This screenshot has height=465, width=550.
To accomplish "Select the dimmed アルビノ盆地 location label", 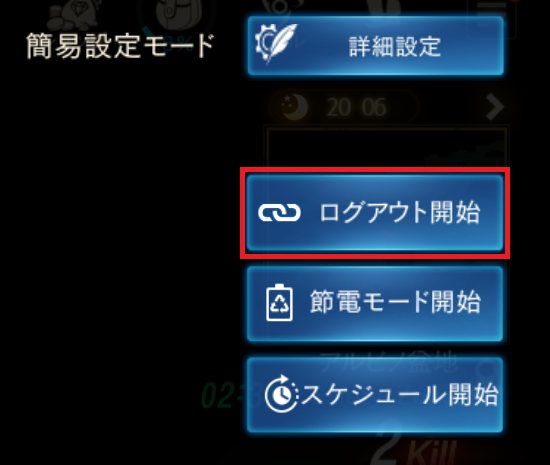I will coord(389,361).
